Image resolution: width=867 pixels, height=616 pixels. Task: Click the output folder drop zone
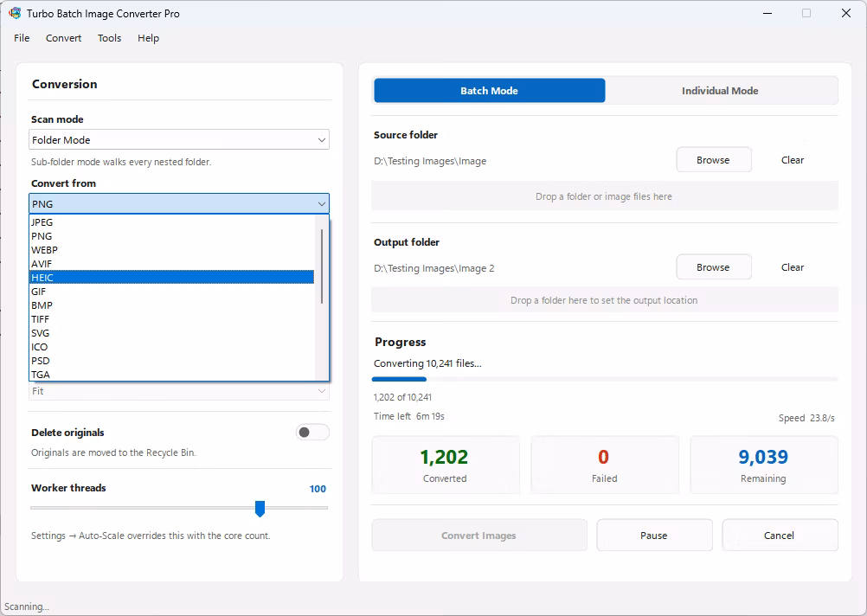604,300
